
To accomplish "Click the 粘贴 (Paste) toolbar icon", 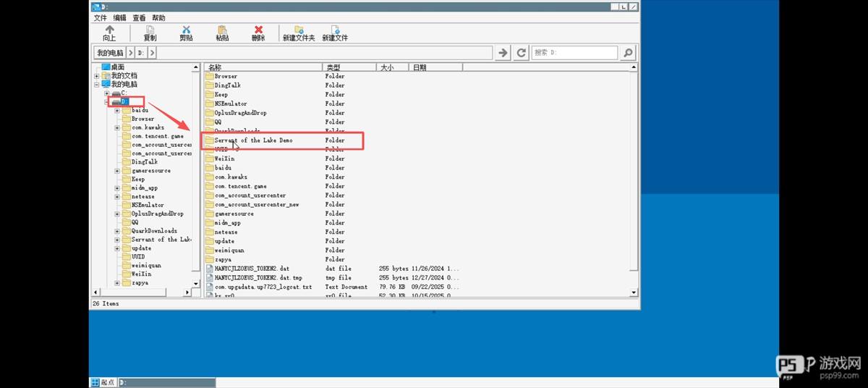I will [x=222, y=33].
